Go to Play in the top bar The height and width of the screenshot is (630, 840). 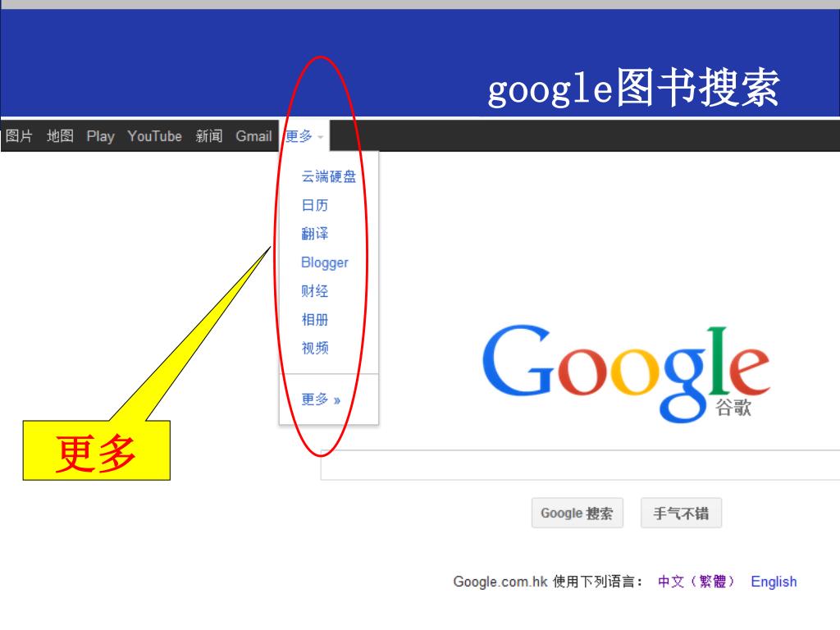click(101, 137)
